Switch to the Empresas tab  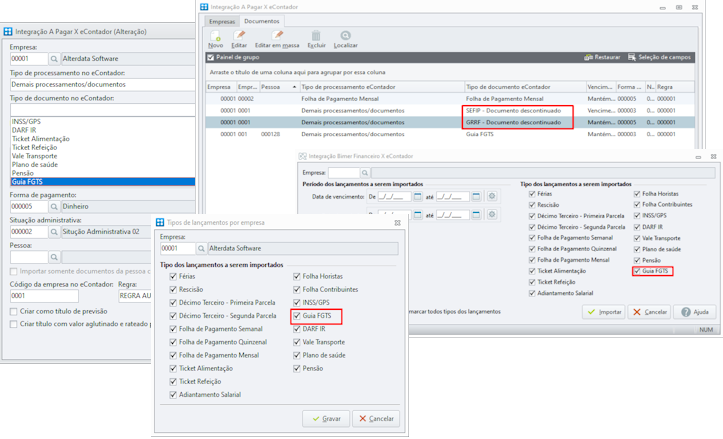[x=222, y=21]
